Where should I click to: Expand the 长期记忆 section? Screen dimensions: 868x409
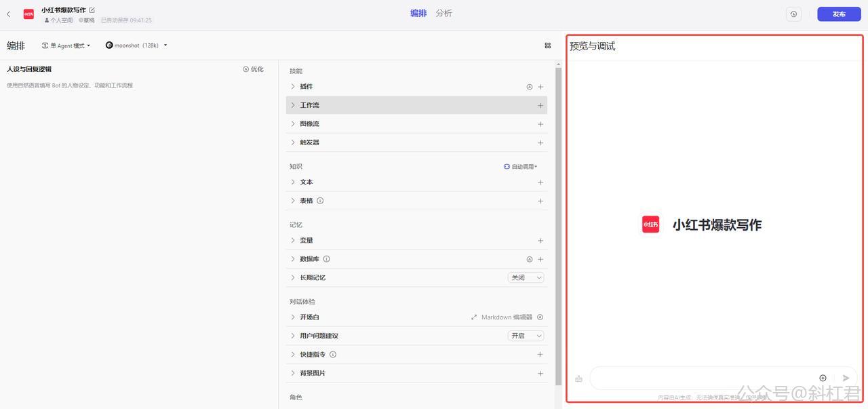click(x=293, y=277)
